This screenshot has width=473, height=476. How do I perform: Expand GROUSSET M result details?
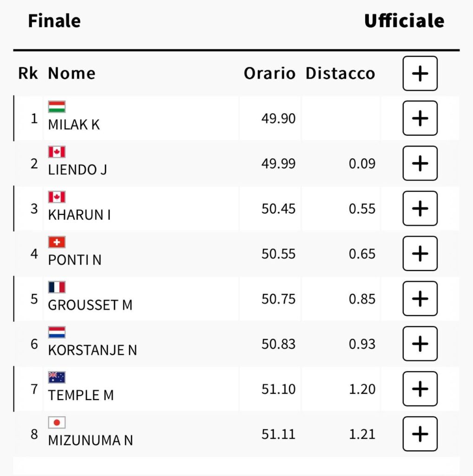[x=420, y=299]
